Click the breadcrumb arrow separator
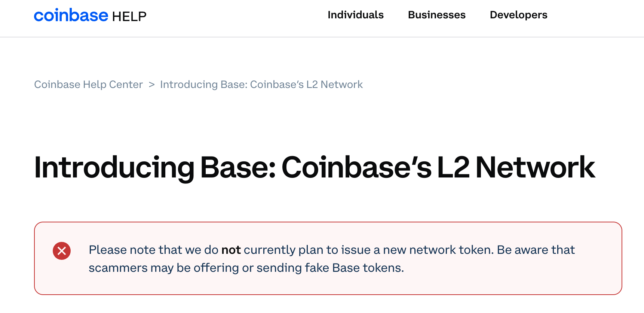644x313 pixels. click(151, 85)
